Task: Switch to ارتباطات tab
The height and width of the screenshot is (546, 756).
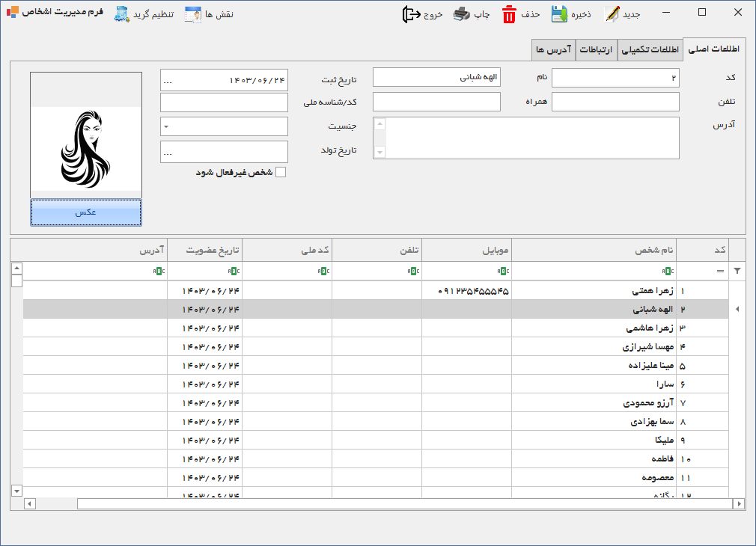Action: point(596,49)
